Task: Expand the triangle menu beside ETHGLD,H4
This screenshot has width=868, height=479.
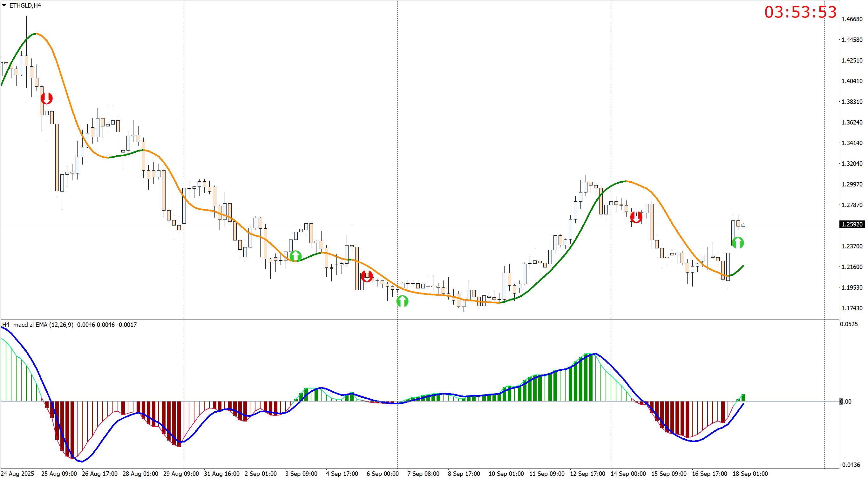Action: point(4,5)
